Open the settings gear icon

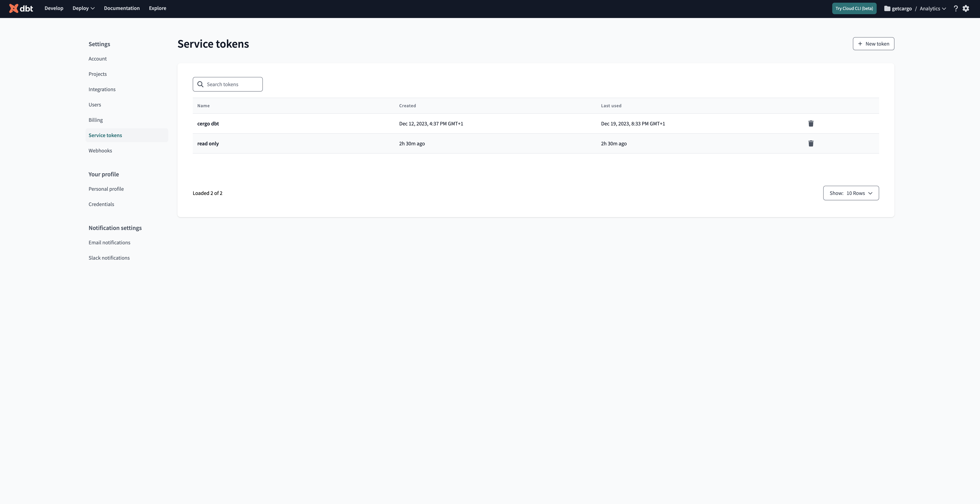point(965,8)
